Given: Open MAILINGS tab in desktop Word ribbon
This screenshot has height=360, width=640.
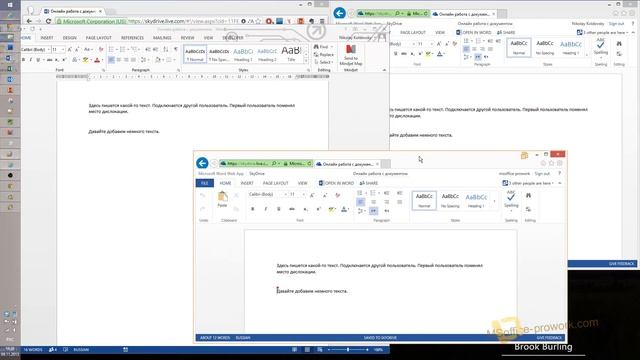Looking at the screenshot, I should [x=162, y=38].
